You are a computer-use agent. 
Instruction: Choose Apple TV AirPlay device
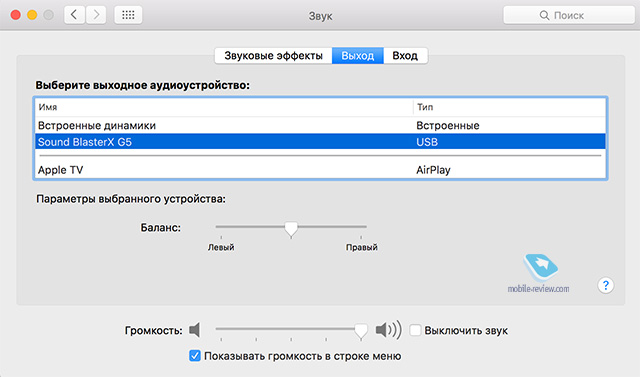(x=320, y=170)
